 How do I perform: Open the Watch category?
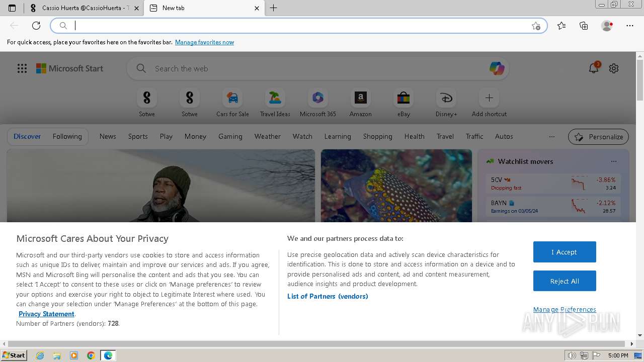click(x=302, y=136)
